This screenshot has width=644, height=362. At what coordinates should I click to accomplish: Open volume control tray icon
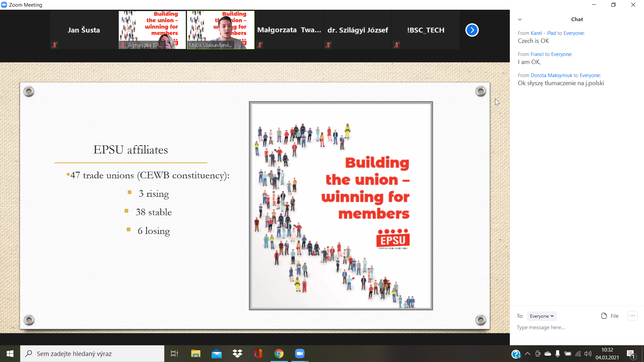(588, 354)
